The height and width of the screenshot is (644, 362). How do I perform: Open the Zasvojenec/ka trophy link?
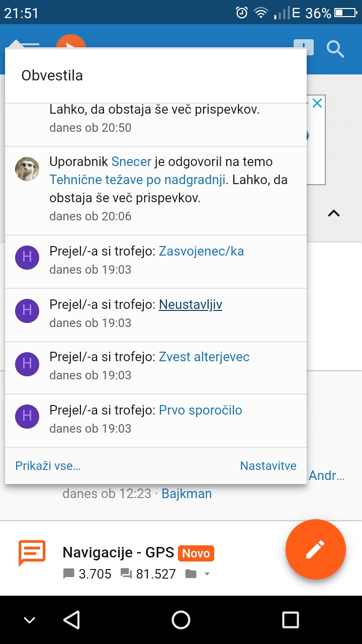pos(201,251)
